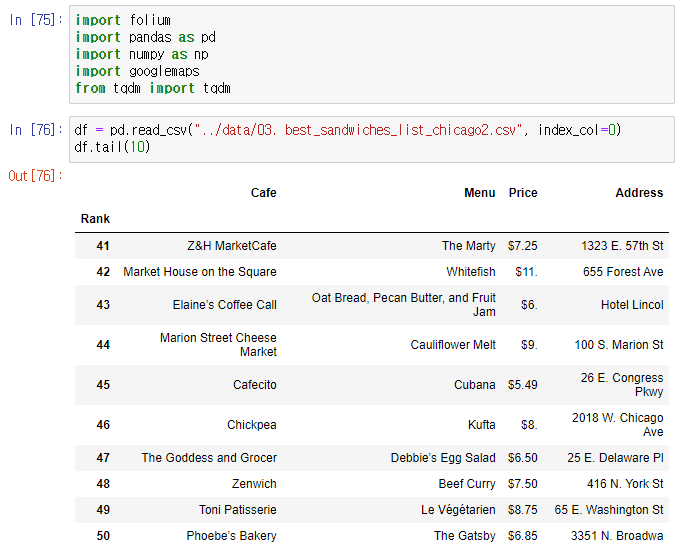
Task: Click the 100 S. Marion St address
Action: tap(619, 345)
